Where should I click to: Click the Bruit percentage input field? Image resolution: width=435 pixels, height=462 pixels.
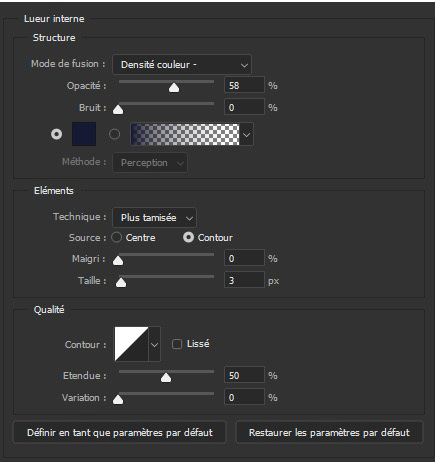click(x=244, y=108)
